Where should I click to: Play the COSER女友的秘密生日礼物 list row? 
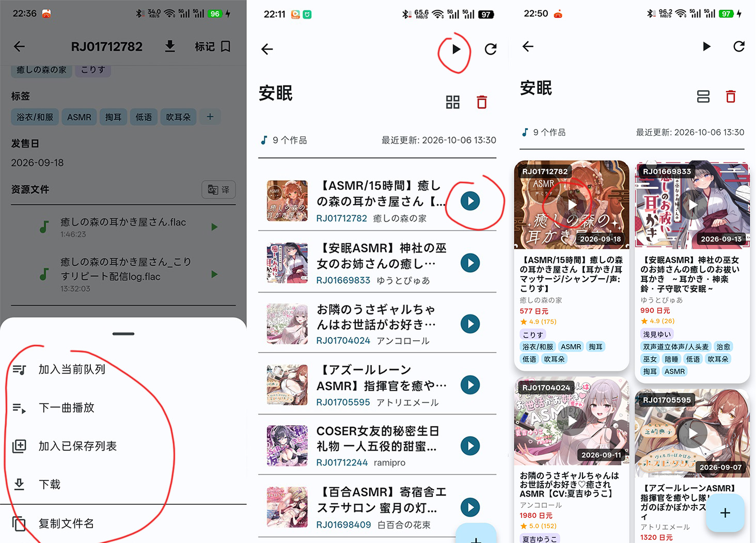pos(470,445)
